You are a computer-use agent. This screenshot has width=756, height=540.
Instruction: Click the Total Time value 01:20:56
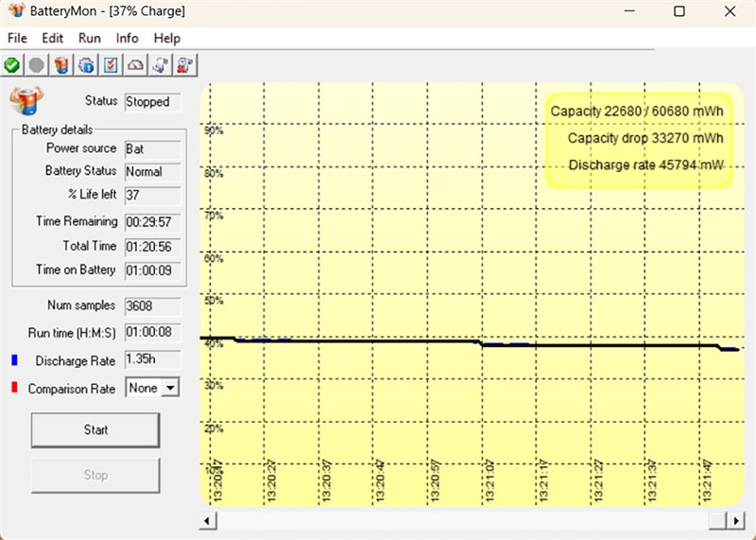pos(152,247)
